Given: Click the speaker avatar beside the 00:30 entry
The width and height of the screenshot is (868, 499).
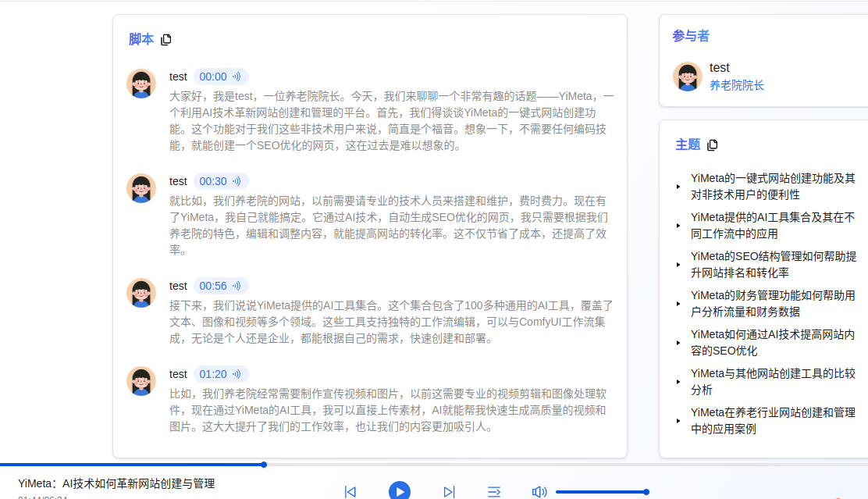Looking at the screenshot, I should coord(141,188).
